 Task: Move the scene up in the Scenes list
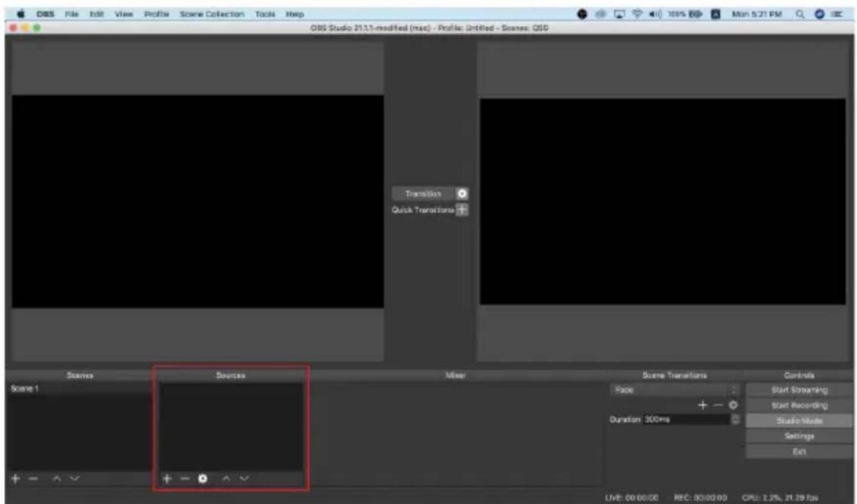click(x=56, y=479)
